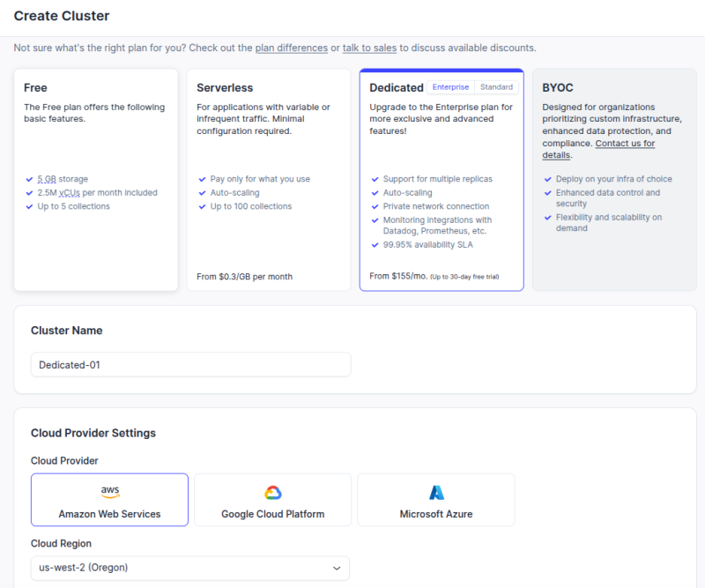Viewport: 705px width, 588px height.
Task: Click checkmark beside Deploy on your infra of choice
Action: click(x=548, y=179)
